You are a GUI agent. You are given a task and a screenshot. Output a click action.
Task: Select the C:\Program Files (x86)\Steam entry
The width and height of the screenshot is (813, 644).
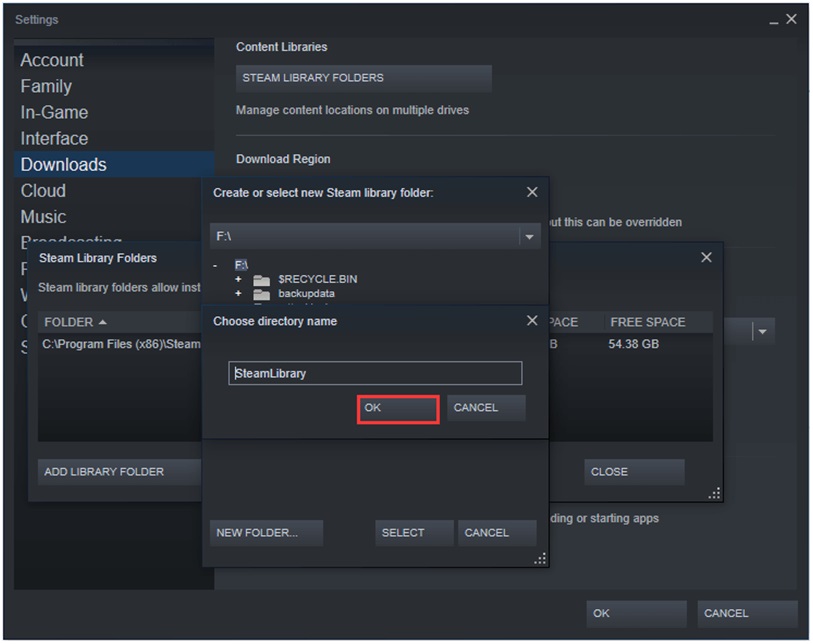coord(118,344)
